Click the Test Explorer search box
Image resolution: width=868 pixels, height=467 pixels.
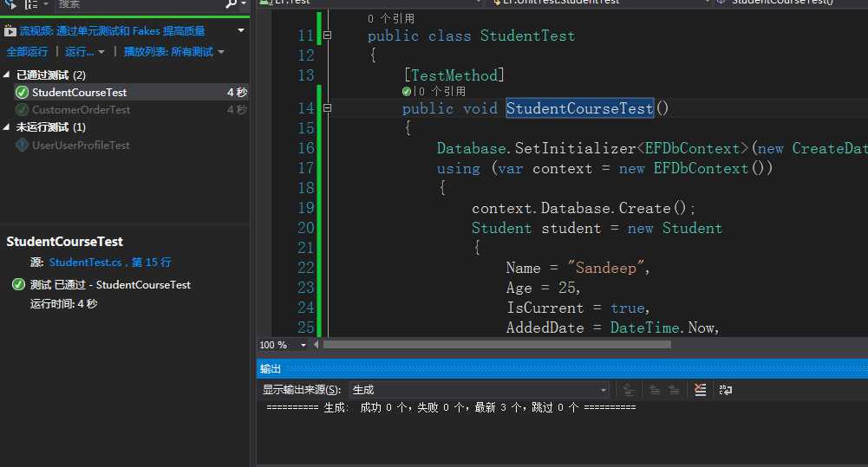(139, 3)
